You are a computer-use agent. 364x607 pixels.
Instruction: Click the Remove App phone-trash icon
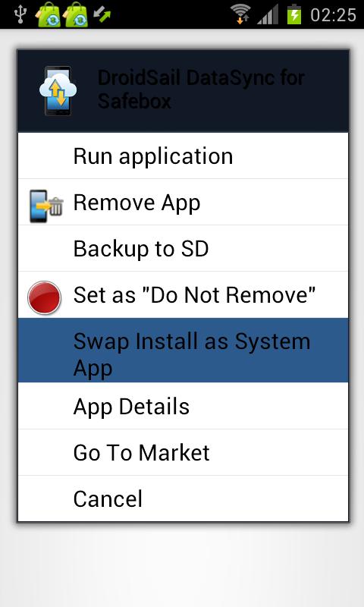tap(45, 206)
